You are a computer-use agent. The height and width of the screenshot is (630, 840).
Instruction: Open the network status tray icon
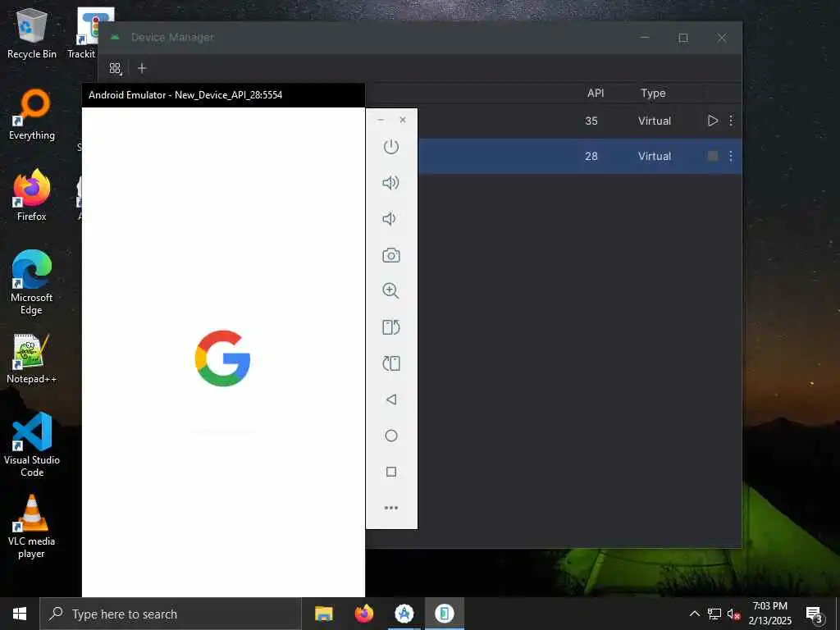(x=714, y=614)
